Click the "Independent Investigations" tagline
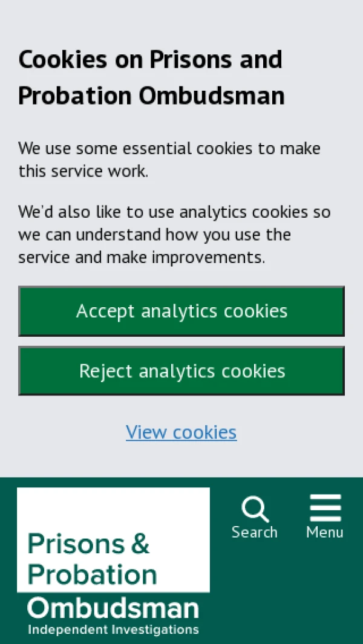The height and width of the screenshot is (644, 363). [x=113, y=629]
